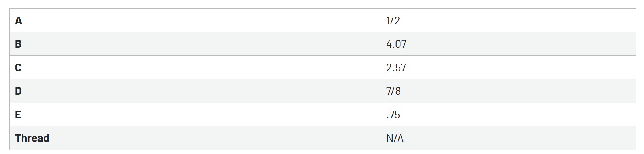
Task: Click empty space between D and 7/8
Action: click(202, 91)
